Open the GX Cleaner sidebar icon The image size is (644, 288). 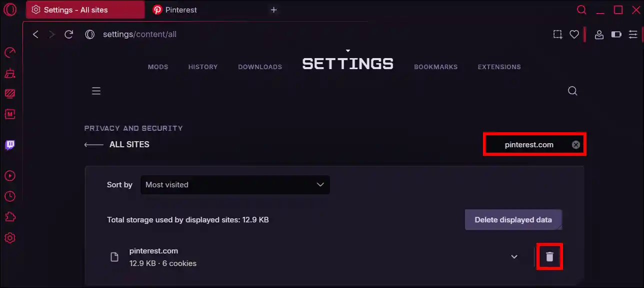[x=10, y=74]
